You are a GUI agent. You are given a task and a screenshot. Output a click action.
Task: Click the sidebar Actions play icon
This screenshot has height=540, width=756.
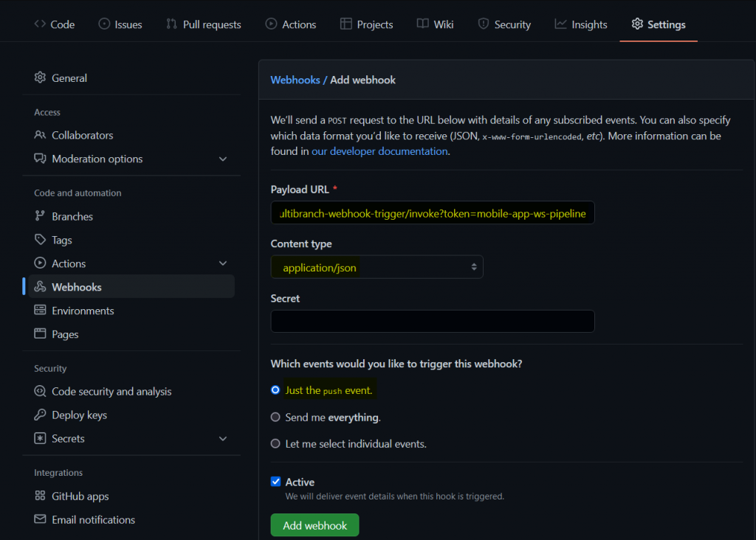click(x=40, y=263)
